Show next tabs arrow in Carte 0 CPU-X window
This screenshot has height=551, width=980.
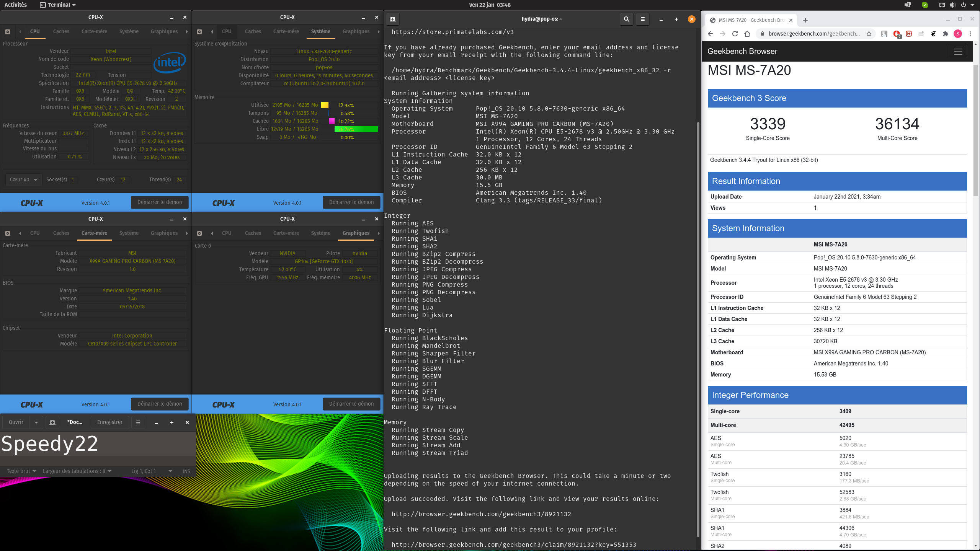click(379, 233)
